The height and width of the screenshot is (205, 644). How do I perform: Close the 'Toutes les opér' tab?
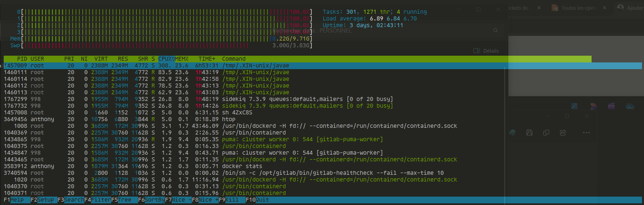[604, 8]
